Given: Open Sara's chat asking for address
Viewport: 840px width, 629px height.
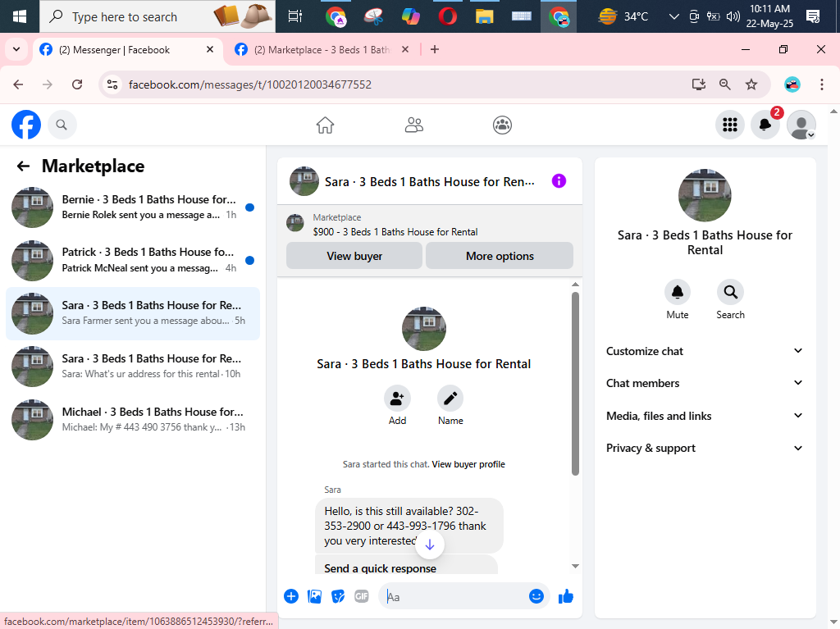Looking at the screenshot, I should tap(133, 367).
